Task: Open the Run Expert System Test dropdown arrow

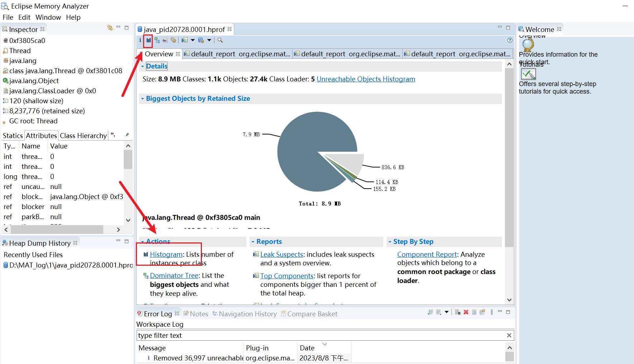Action: (x=193, y=41)
